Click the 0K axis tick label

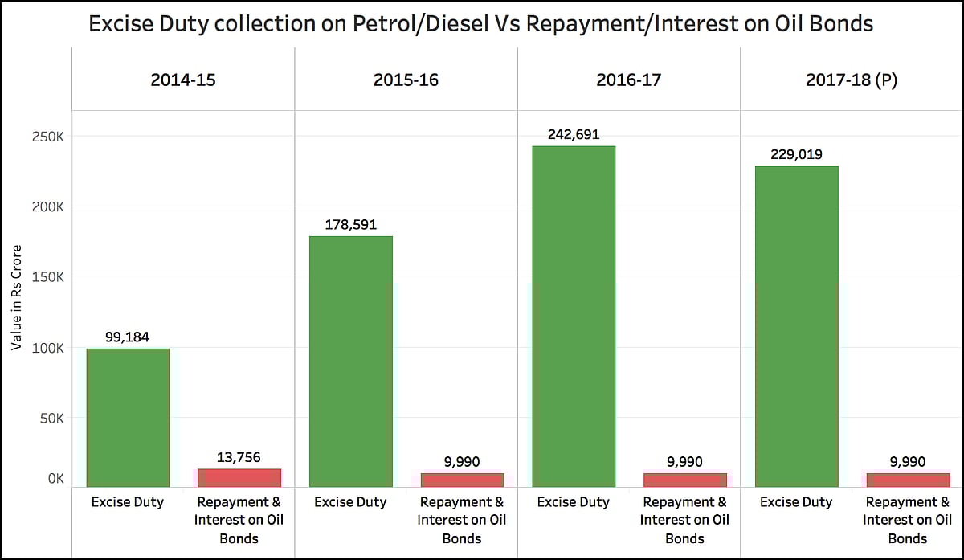click(55, 479)
